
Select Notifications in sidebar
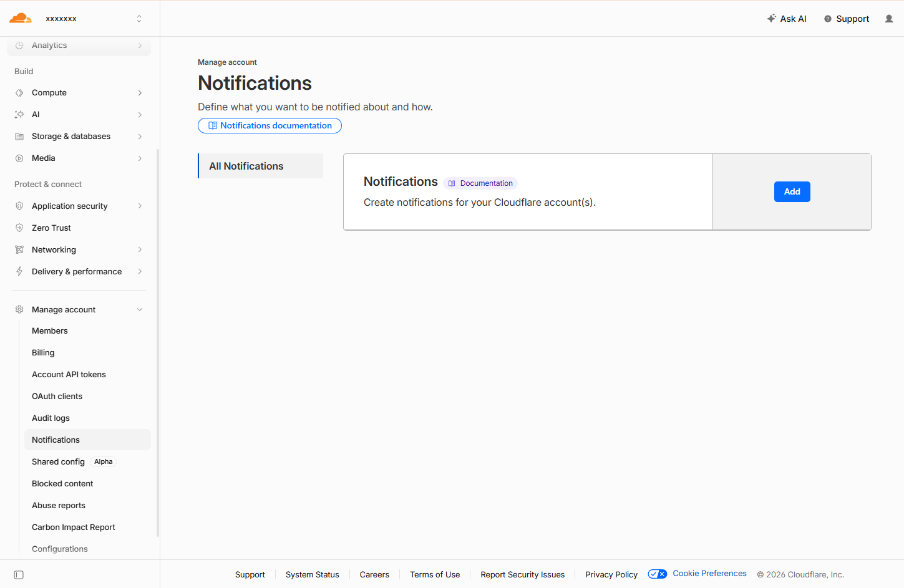(x=87, y=440)
